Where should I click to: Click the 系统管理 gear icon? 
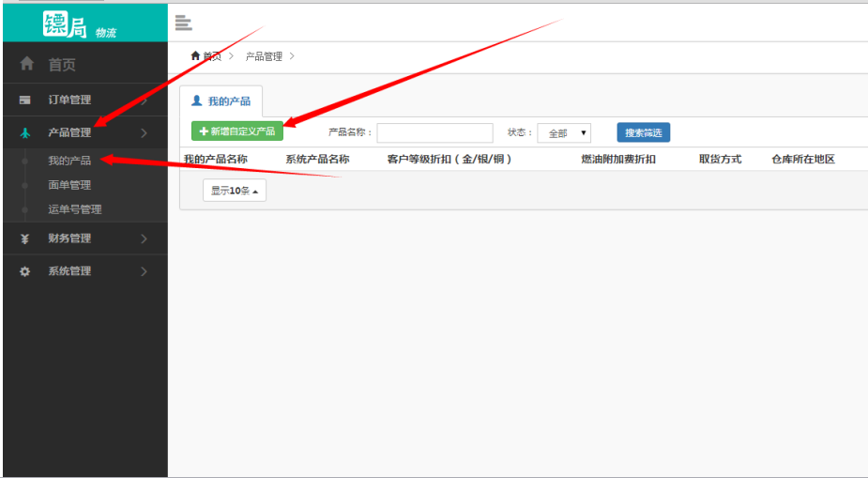25,271
